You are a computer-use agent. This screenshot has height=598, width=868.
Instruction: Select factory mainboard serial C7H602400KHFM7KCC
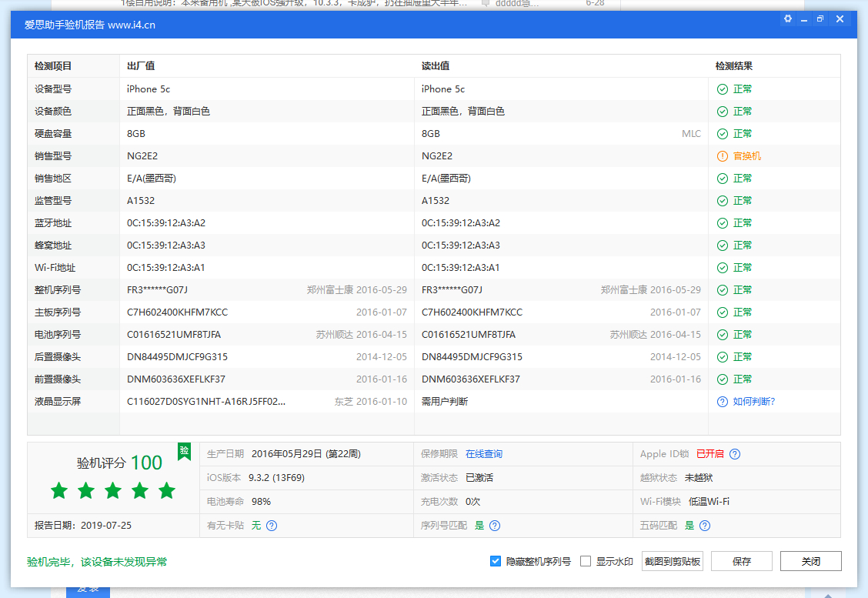coord(177,312)
